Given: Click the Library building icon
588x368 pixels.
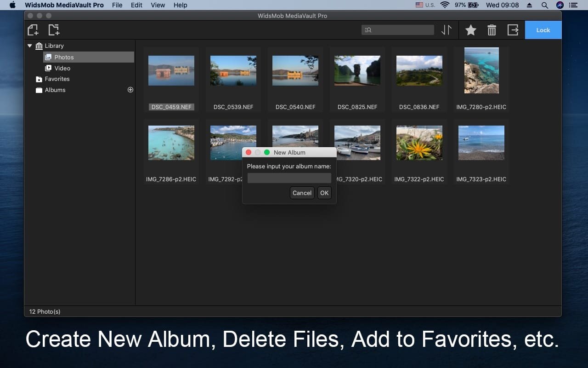Looking at the screenshot, I should [x=39, y=46].
